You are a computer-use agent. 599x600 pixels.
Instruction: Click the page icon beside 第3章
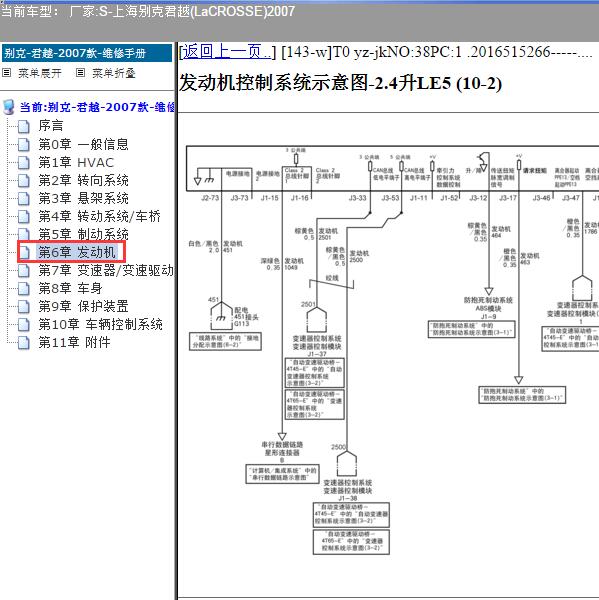tap(24, 199)
